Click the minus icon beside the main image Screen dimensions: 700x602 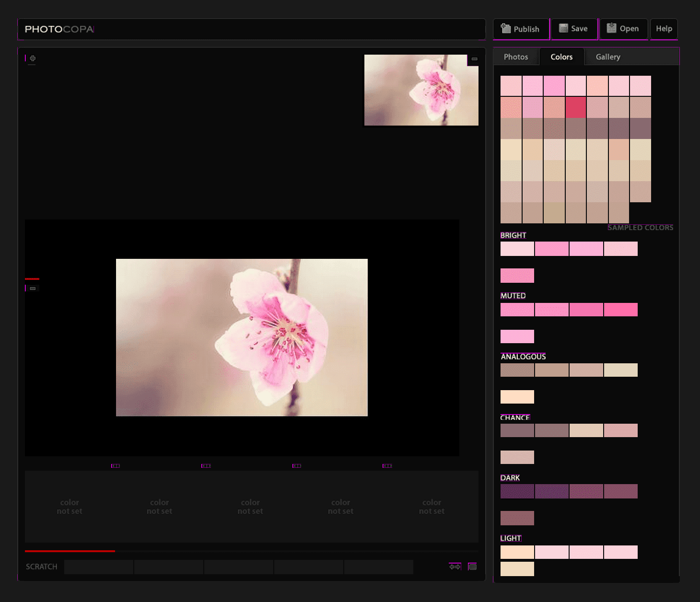(33, 288)
